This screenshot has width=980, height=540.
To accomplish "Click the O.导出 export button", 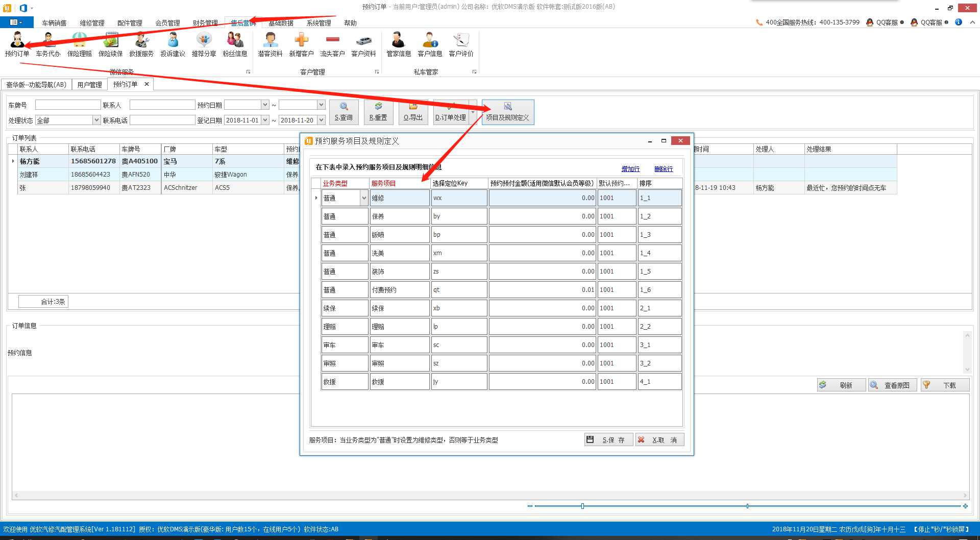I will click(x=413, y=112).
